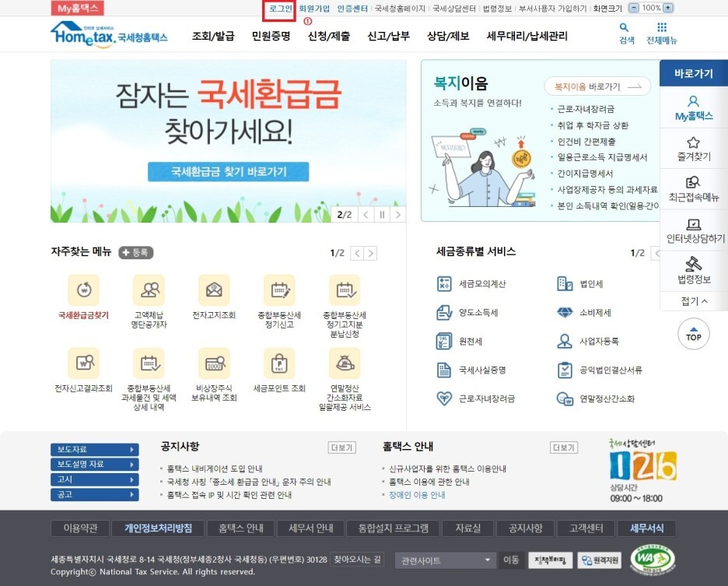Open the 세금포인트 조회 icon

(x=279, y=363)
